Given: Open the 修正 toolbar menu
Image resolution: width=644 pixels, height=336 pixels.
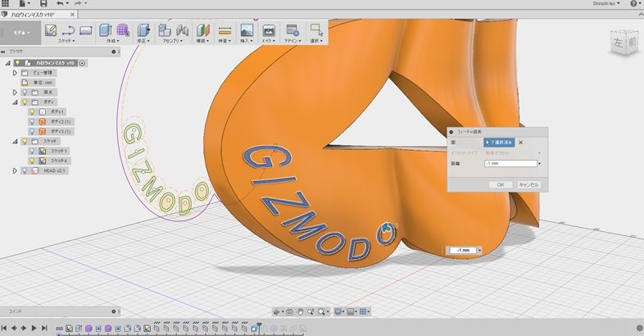Looking at the screenshot, I should 143,41.
